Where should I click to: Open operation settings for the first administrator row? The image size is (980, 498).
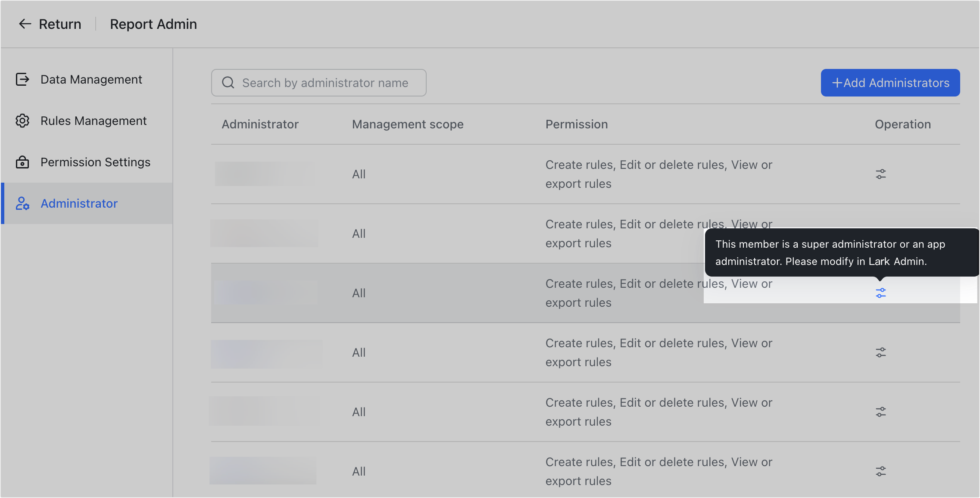pyautogui.click(x=880, y=174)
